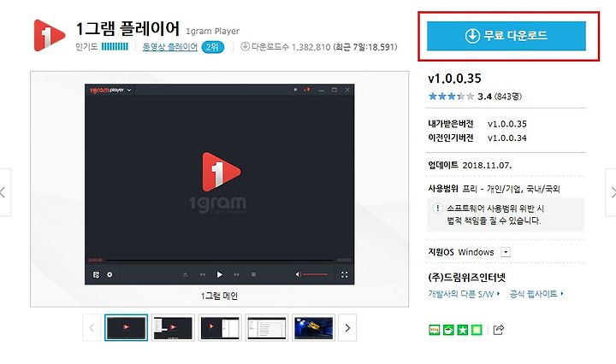Select the second screenshot thumbnail
The width and height of the screenshot is (616, 364).
pos(173,327)
